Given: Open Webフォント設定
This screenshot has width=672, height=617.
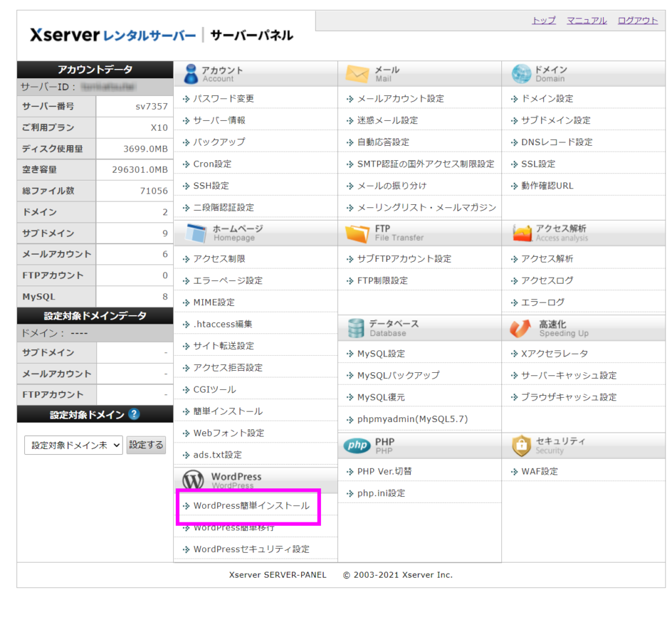Looking at the screenshot, I should [x=228, y=433].
